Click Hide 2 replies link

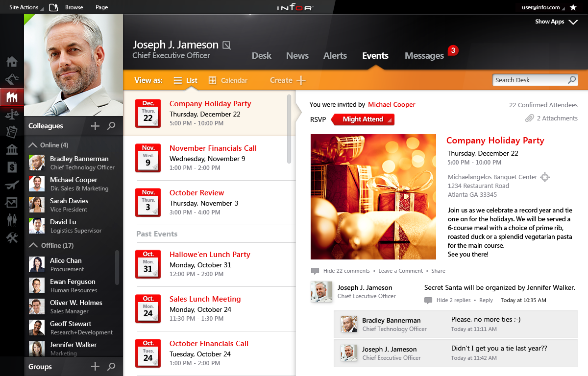pos(453,300)
